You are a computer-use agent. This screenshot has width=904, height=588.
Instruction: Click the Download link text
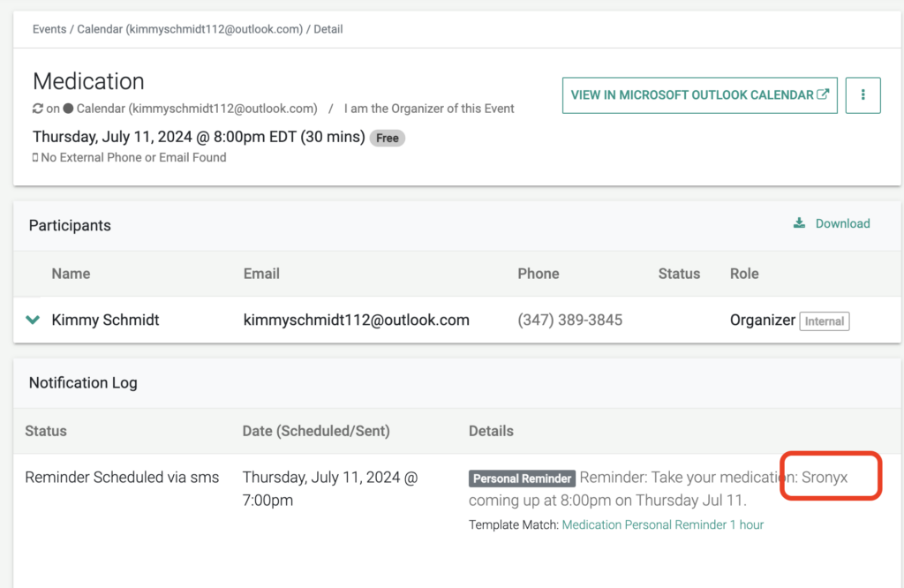(842, 223)
